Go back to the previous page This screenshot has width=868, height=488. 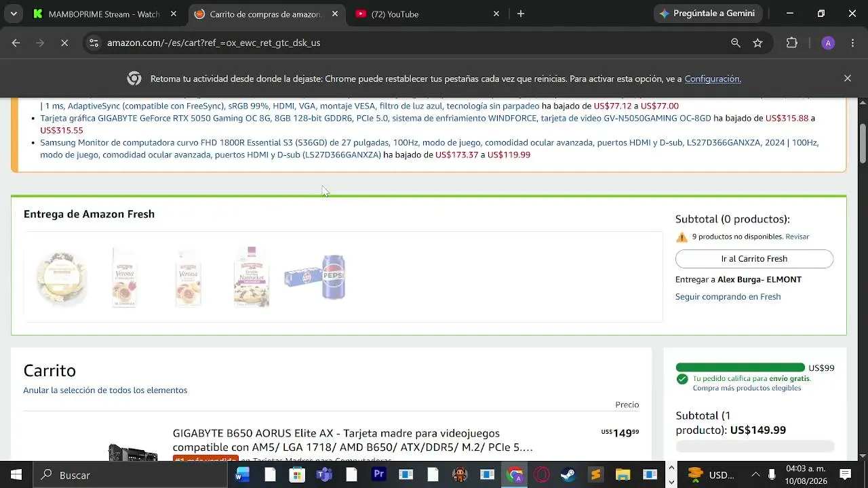coord(16,43)
